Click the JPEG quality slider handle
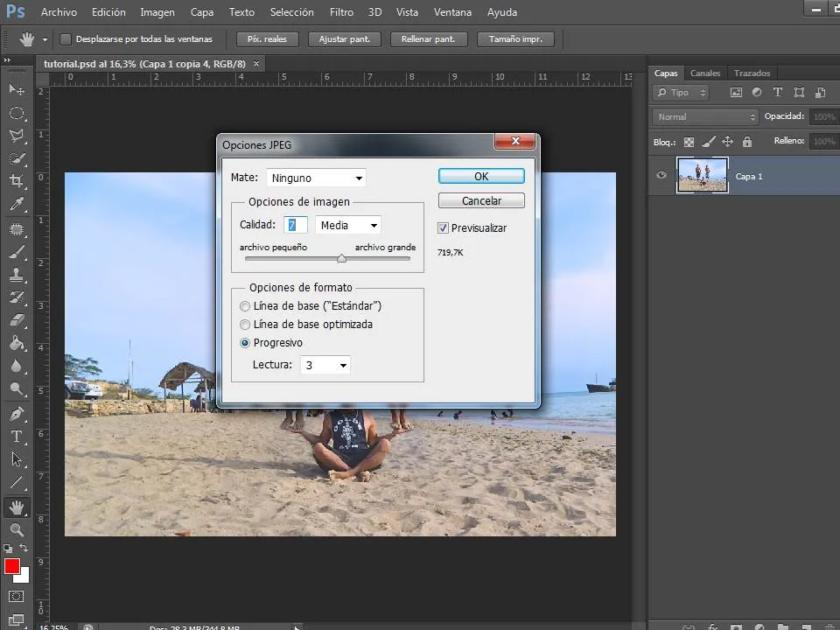840x630 pixels. click(x=341, y=259)
